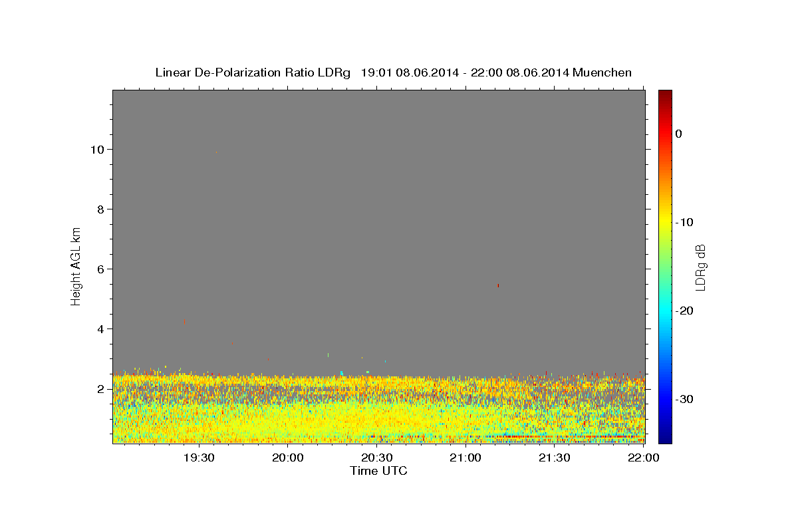Click the height tick label 6
This screenshot has width=798, height=532.
click(102, 269)
